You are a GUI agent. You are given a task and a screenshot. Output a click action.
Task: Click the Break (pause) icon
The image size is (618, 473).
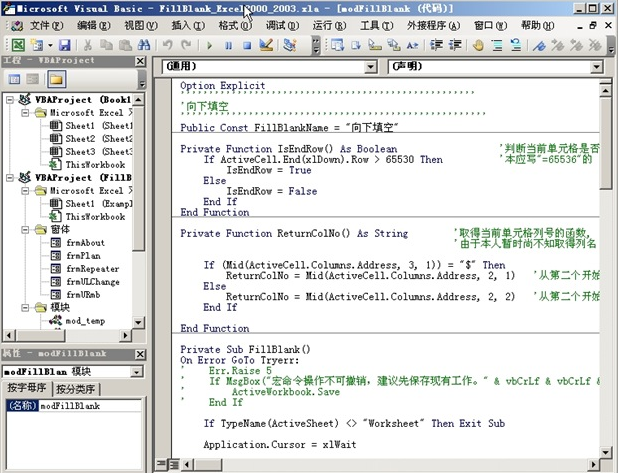(x=229, y=45)
